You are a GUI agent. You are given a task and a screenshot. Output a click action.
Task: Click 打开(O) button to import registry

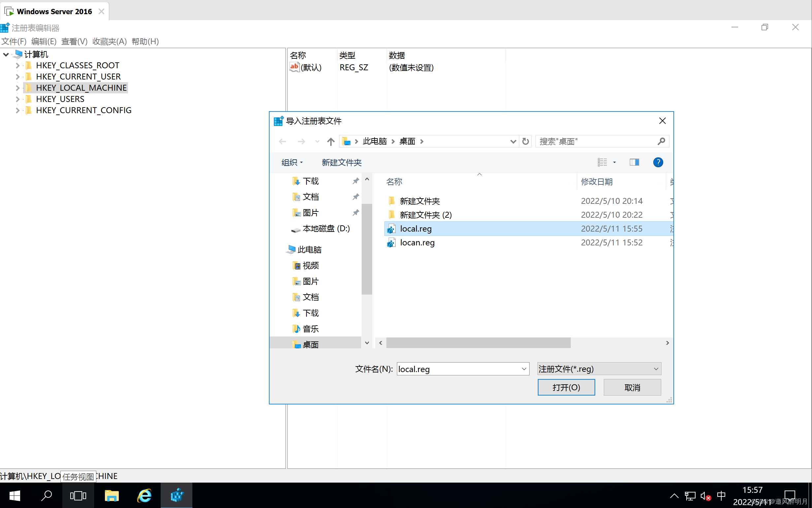[x=565, y=388]
